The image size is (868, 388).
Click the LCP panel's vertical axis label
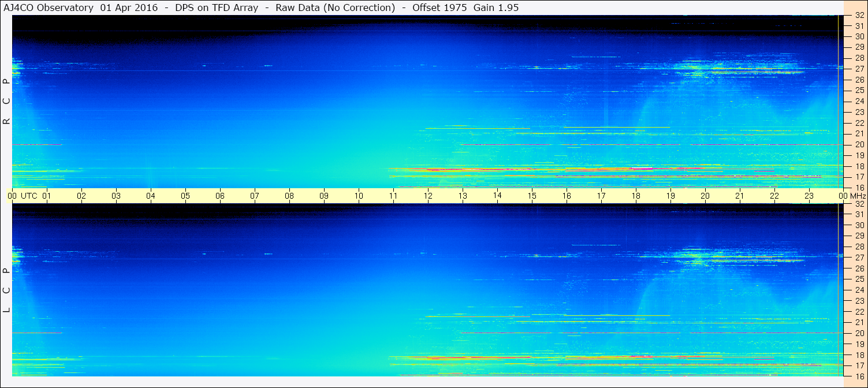pos(7,290)
